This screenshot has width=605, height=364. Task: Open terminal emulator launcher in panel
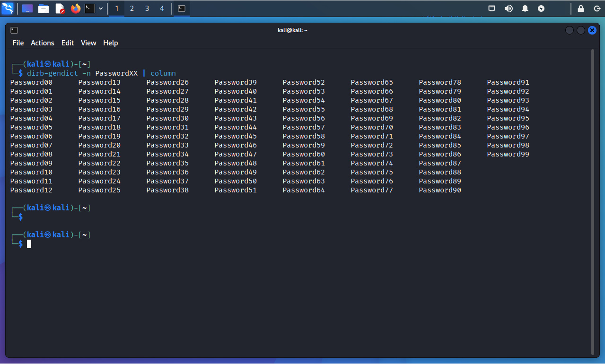pyautogui.click(x=90, y=9)
